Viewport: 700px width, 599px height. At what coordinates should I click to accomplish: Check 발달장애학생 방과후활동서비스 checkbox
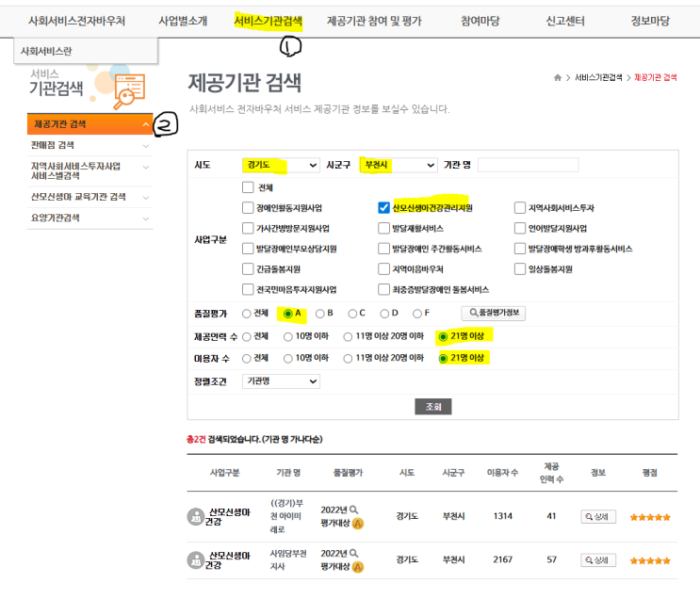click(x=520, y=249)
